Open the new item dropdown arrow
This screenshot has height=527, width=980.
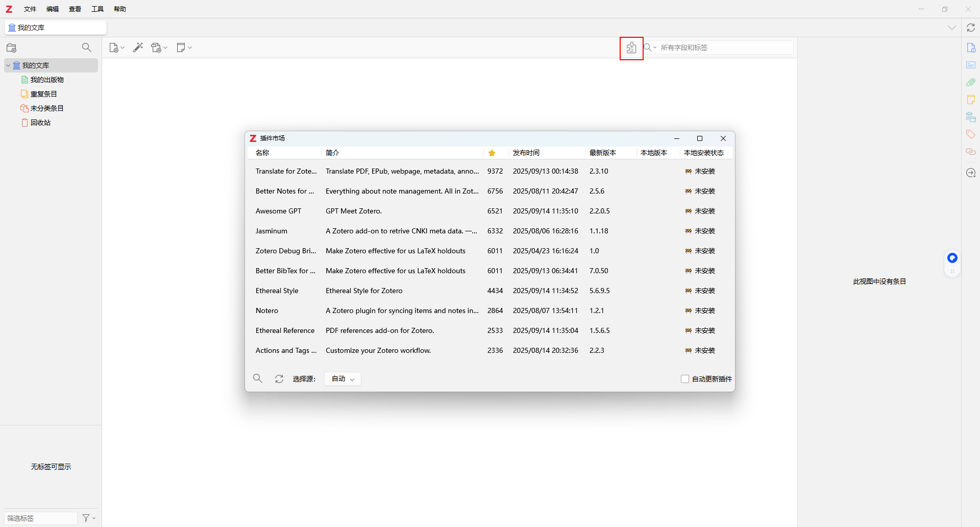122,48
